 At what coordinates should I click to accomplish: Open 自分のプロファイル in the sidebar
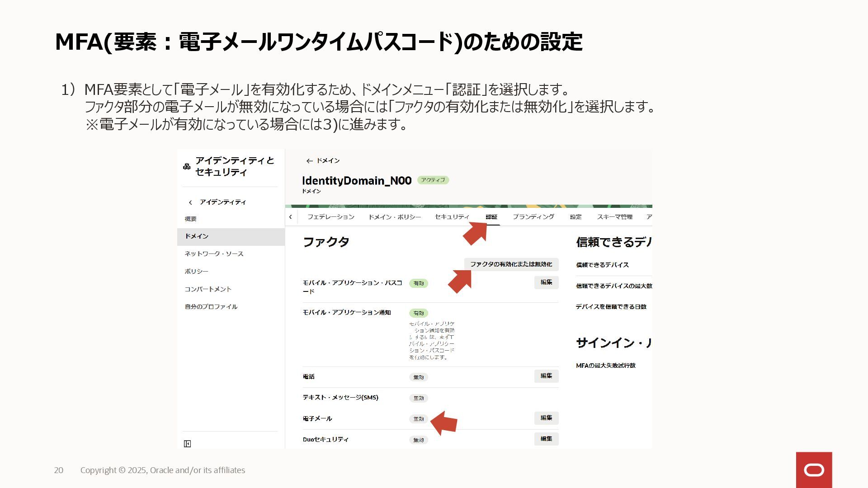coord(211,307)
